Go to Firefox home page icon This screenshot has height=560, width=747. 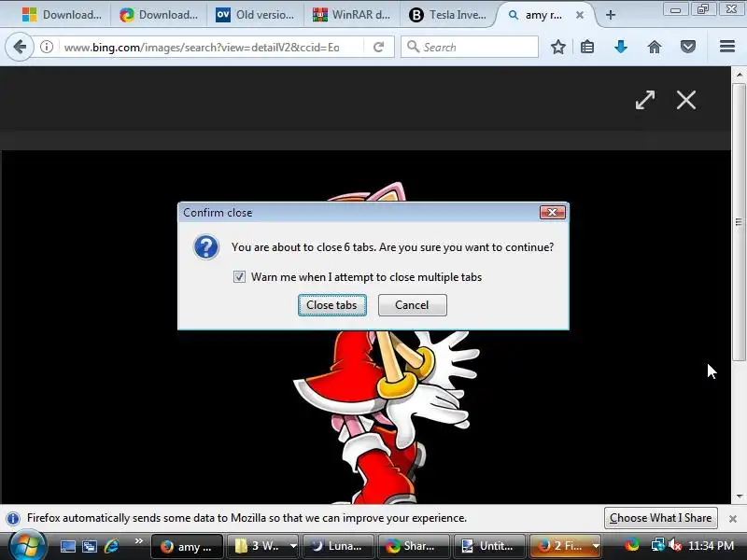point(655,48)
